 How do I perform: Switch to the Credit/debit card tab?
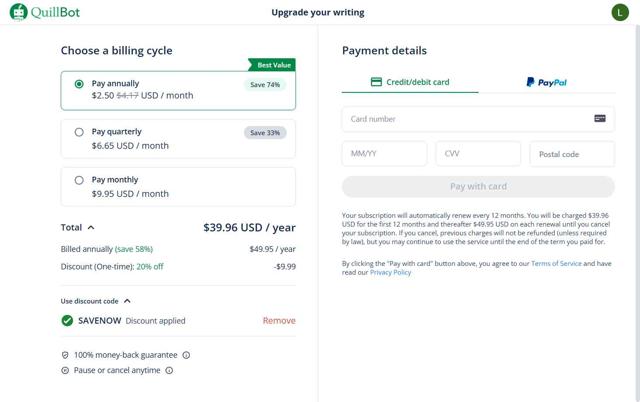[410, 82]
